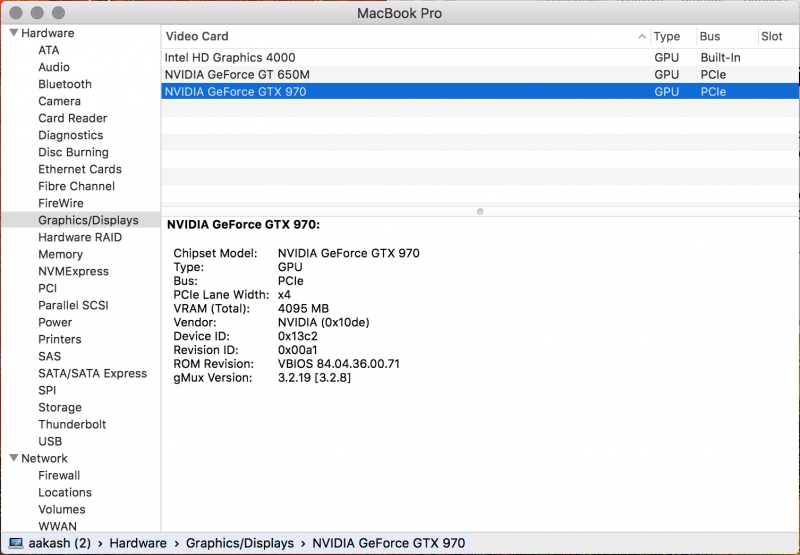Select Diagnostics in the sidebar
The width and height of the screenshot is (800, 555).
click(70, 135)
